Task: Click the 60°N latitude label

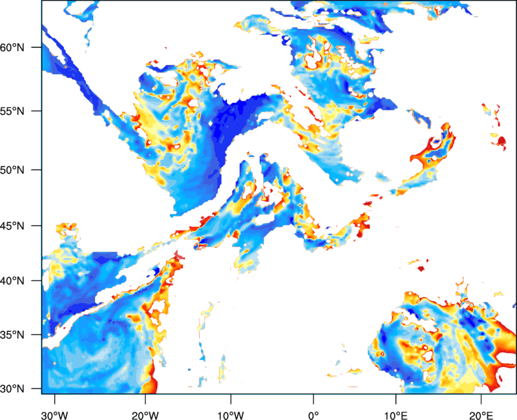Action: [12, 47]
